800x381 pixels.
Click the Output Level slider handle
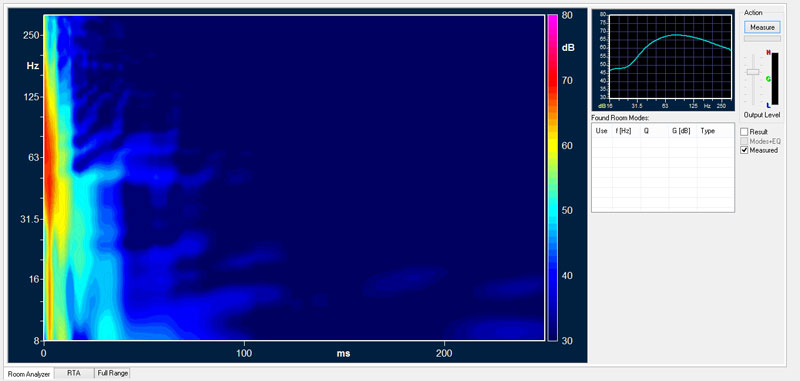coord(753,72)
